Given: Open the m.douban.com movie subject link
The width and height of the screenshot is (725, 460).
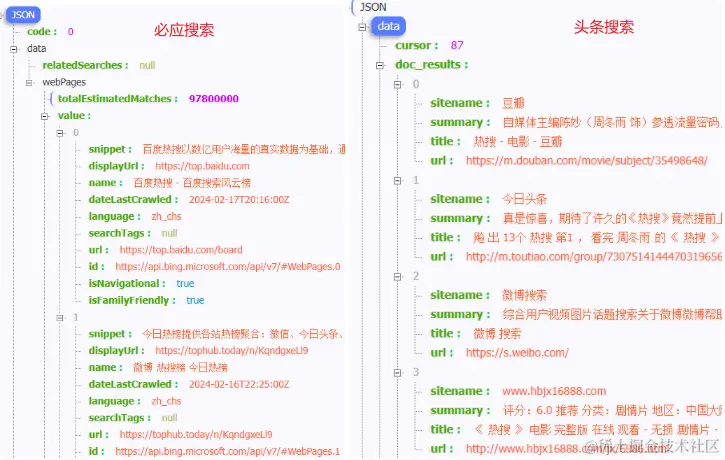Looking at the screenshot, I should [587, 161].
